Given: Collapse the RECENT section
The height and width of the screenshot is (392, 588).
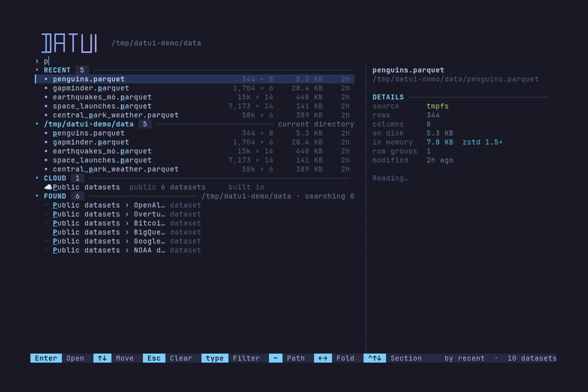Looking at the screenshot, I should point(37,70).
